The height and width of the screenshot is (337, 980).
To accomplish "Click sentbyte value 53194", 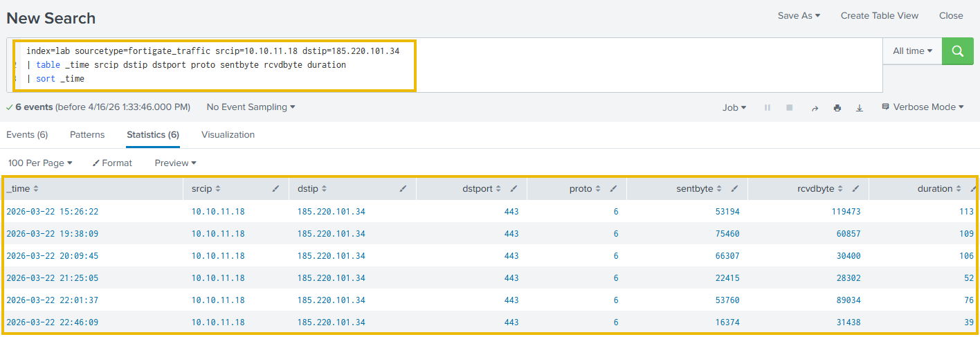I will 727,212.
